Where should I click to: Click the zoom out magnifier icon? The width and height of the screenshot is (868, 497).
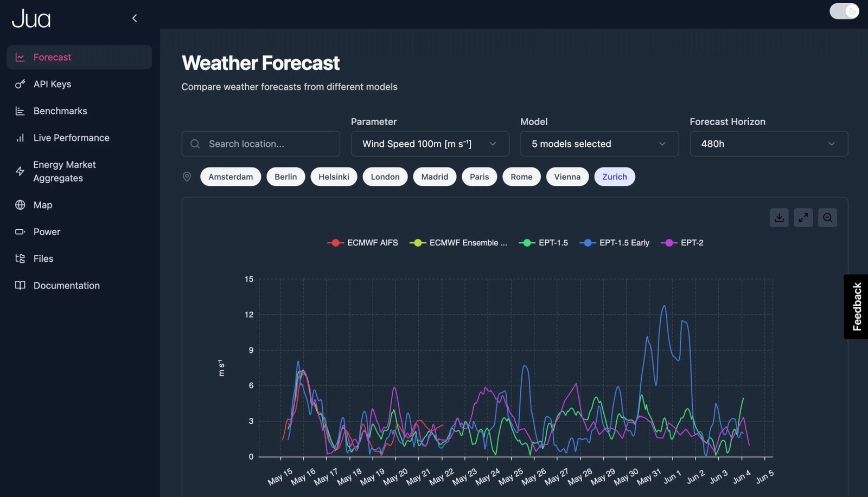pos(827,218)
